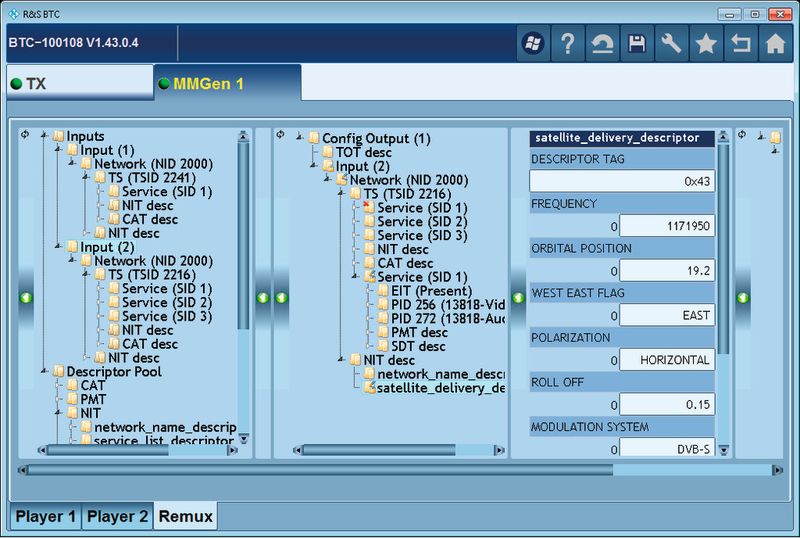Select the Remux tab
Screen dimensions: 800x538
(x=186, y=516)
